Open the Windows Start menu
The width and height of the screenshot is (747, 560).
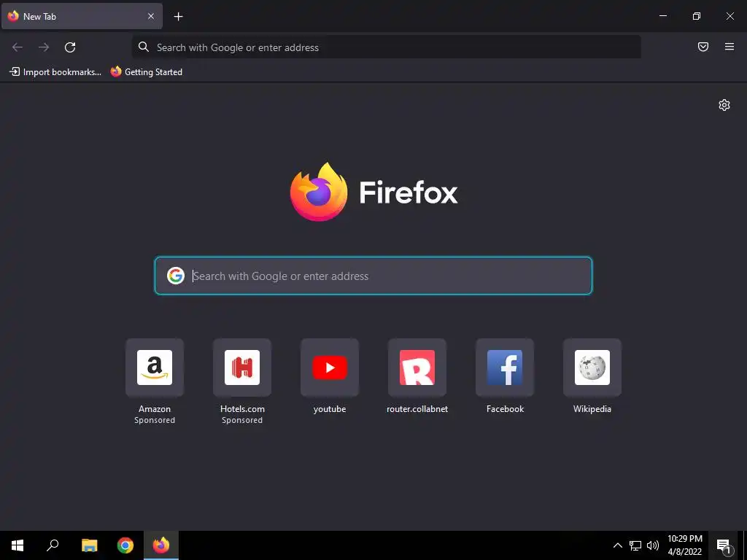18,545
